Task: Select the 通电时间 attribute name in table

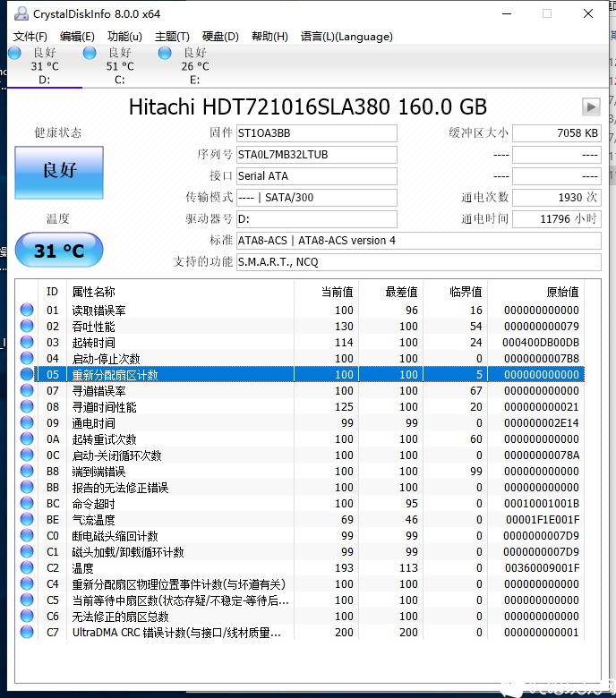Action: pos(93,423)
